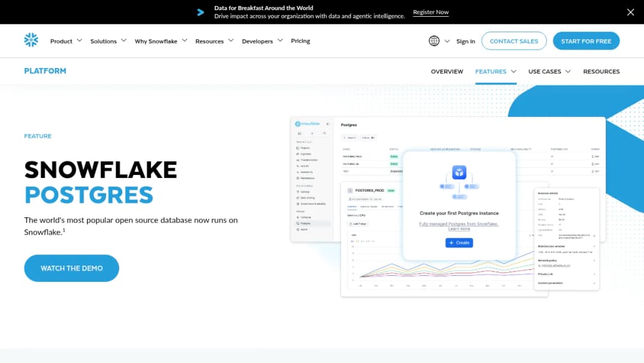
Task: Click the globe language selector icon
Action: [434, 41]
